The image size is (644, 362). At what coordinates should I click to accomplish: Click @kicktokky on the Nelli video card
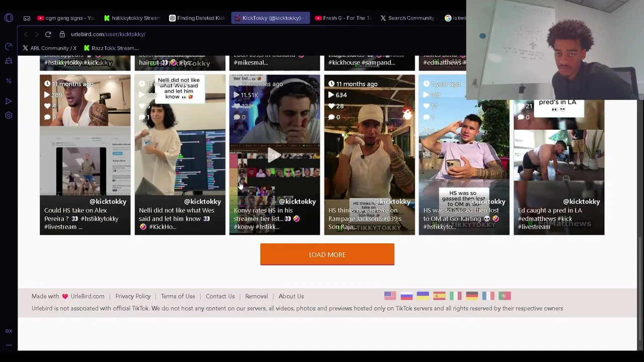(202, 202)
